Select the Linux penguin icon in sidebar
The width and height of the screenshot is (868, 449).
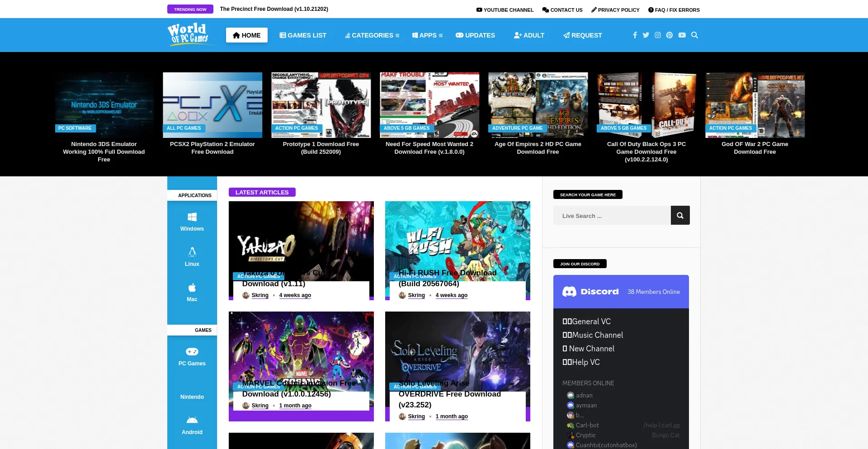pos(192,252)
